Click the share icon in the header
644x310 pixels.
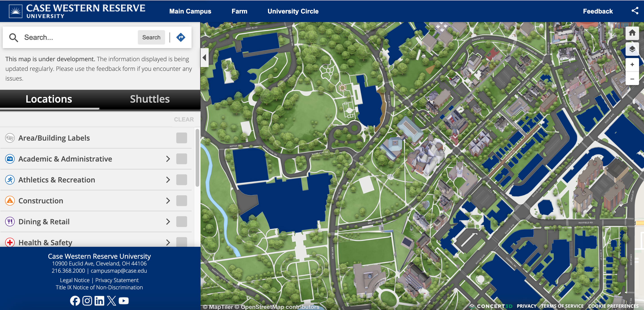635,11
